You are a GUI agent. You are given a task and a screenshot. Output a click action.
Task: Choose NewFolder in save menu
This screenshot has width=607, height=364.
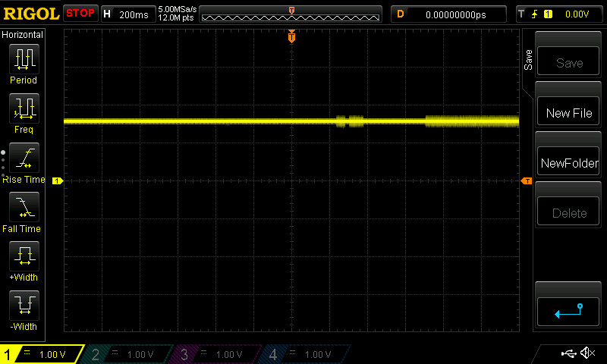(568, 162)
